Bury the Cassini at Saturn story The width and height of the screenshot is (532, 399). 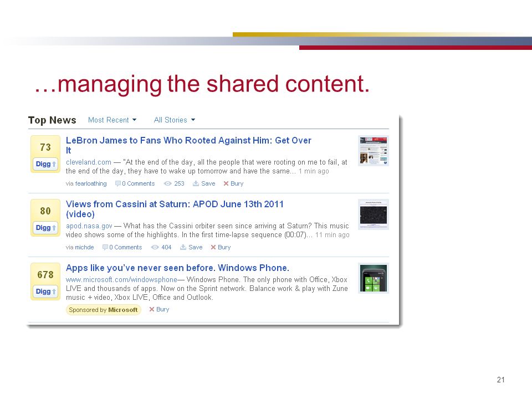pyautogui.click(x=221, y=247)
